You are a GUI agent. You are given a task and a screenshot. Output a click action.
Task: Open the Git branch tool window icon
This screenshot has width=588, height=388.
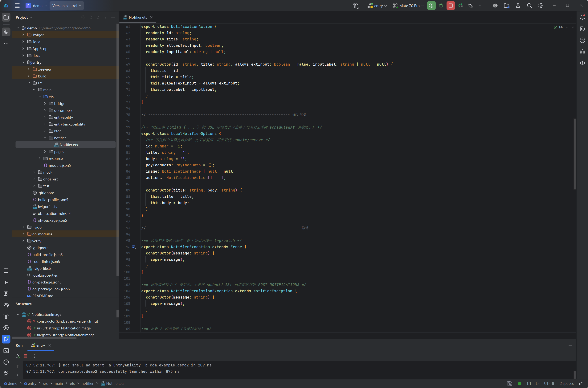coord(6,373)
